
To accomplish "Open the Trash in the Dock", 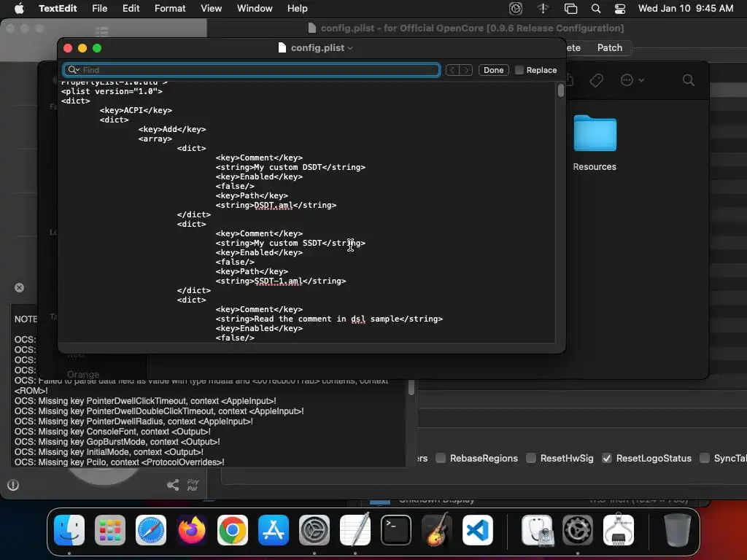I will tap(677, 530).
